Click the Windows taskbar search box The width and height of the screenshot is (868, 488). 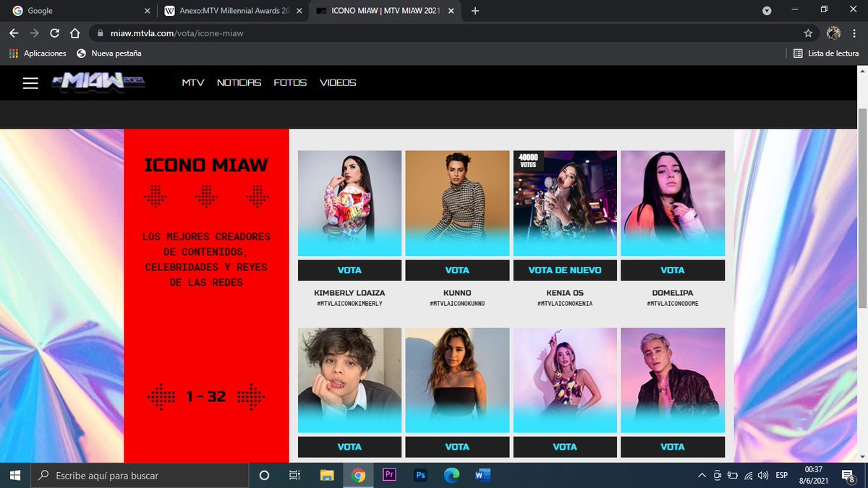(x=139, y=475)
